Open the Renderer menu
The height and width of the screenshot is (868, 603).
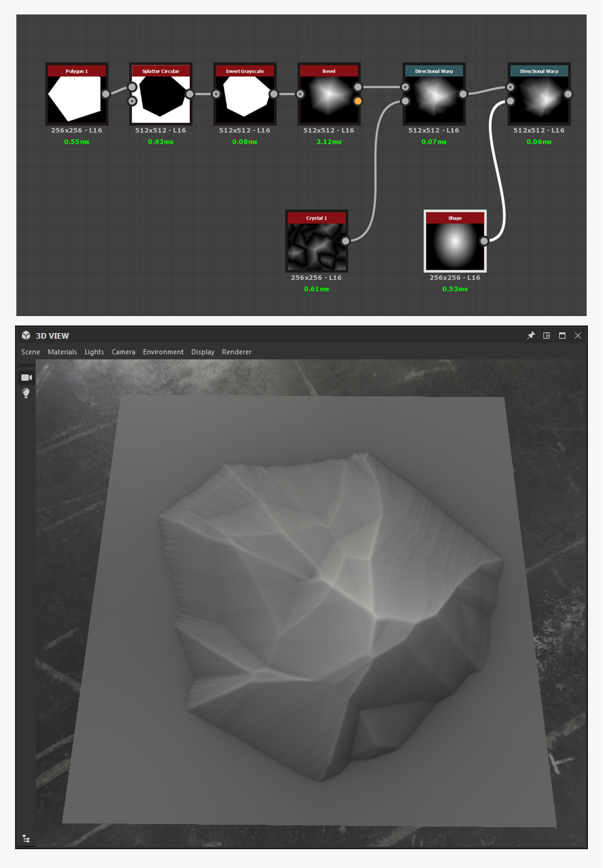[236, 352]
